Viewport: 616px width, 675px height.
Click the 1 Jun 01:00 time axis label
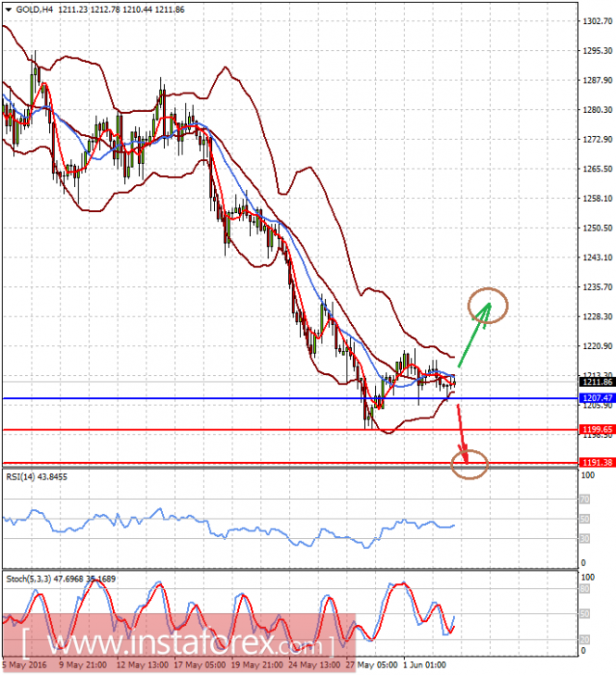point(427,665)
